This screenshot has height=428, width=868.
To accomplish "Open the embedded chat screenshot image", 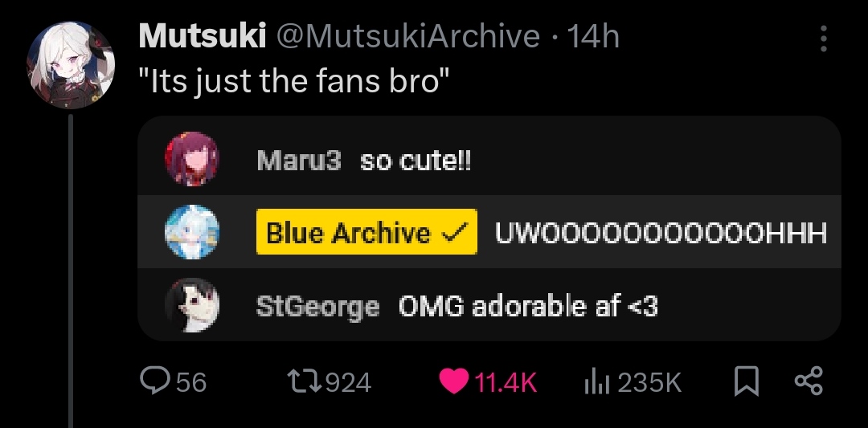I will [x=489, y=228].
